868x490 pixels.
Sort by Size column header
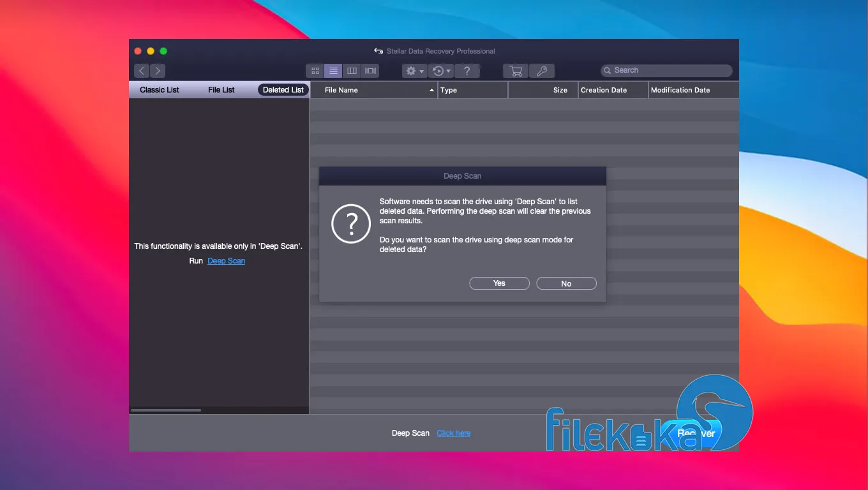[x=543, y=90]
